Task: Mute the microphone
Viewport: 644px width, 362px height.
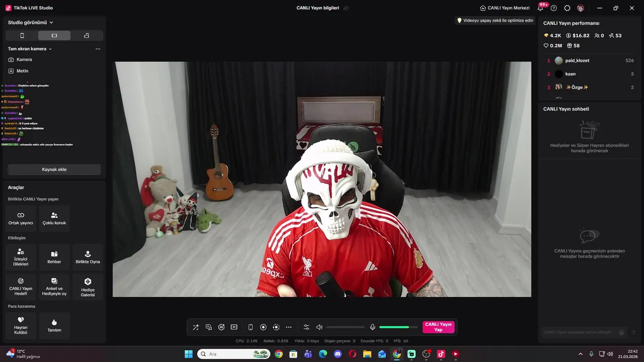Action: pos(372,327)
